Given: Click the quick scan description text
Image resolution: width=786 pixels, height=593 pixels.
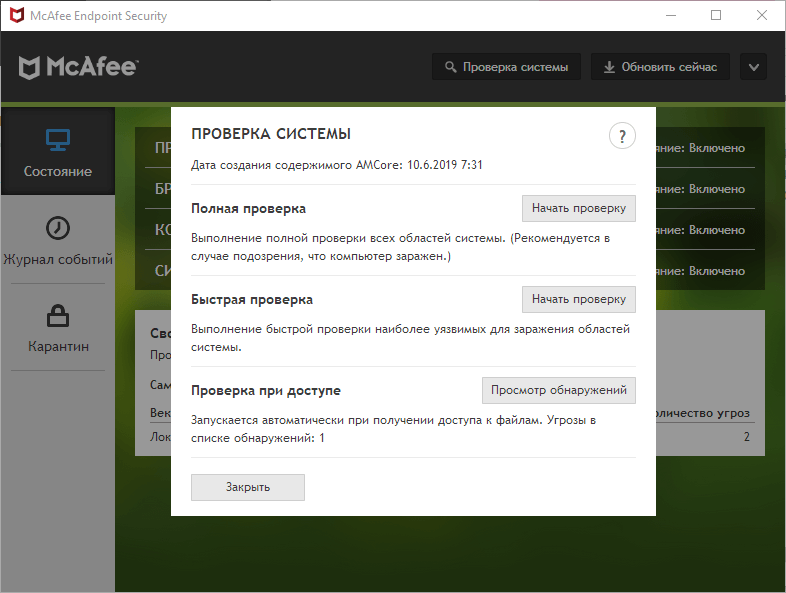Looking at the screenshot, I should click(410, 338).
